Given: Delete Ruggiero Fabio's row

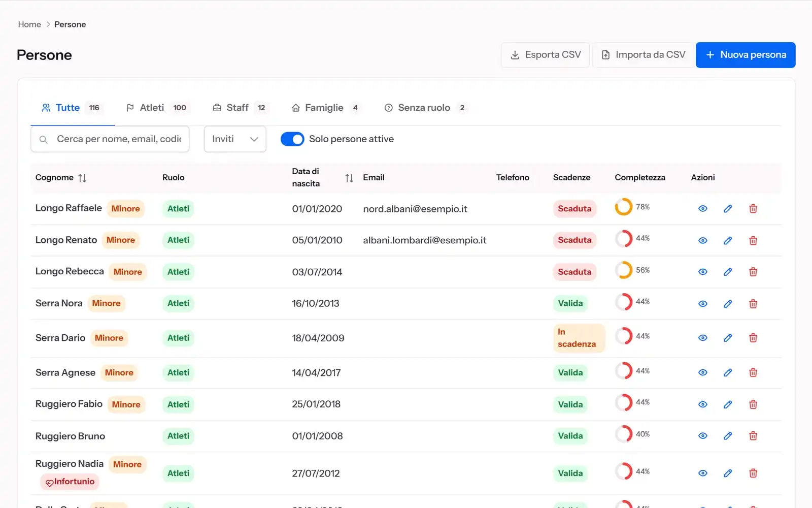Looking at the screenshot, I should coord(753,404).
